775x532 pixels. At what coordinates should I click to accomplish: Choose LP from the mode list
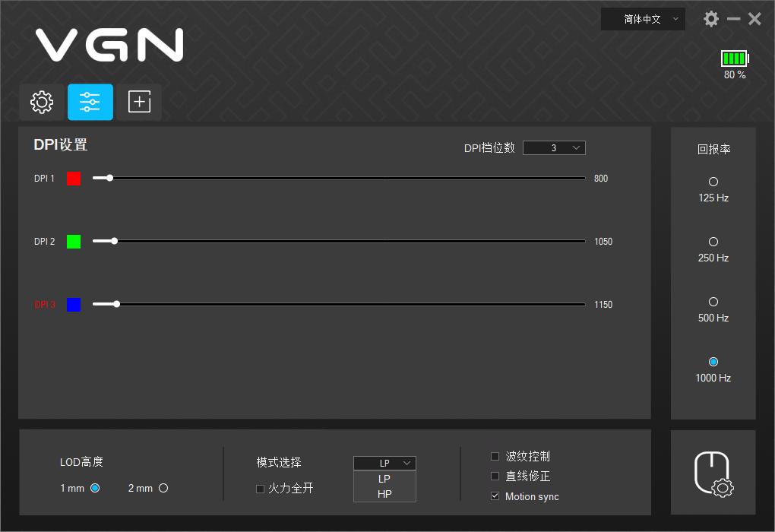[384, 479]
